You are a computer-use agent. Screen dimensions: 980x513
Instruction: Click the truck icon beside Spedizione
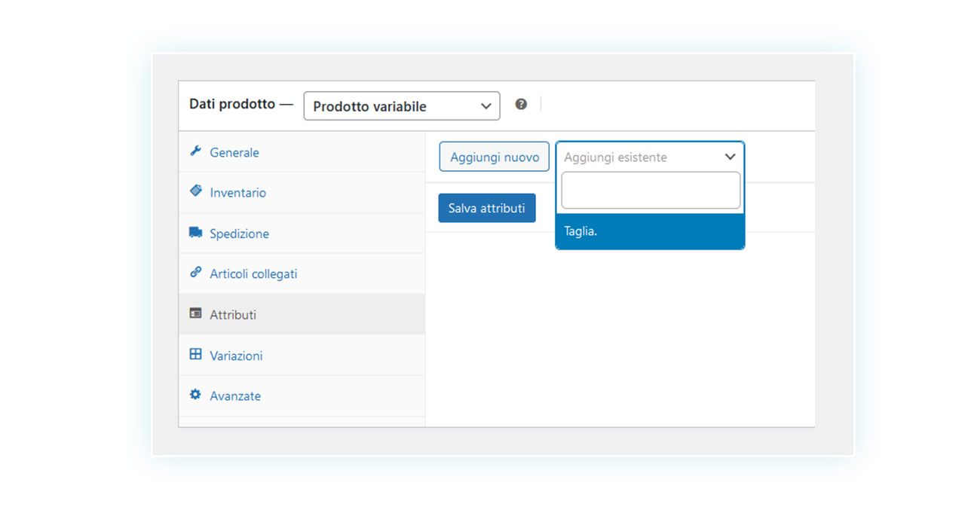(x=195, y=233)
